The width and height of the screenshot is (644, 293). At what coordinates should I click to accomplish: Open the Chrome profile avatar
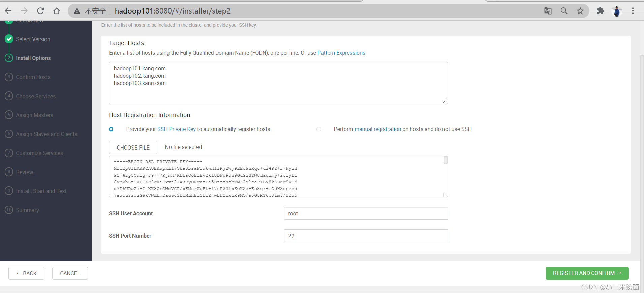pos(617,11)
